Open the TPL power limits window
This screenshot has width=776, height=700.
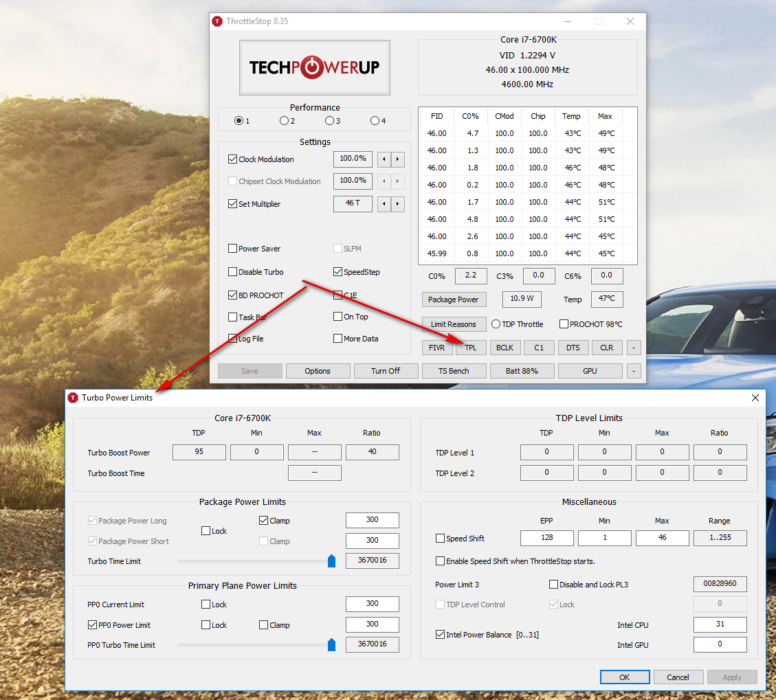pos(471,348)
